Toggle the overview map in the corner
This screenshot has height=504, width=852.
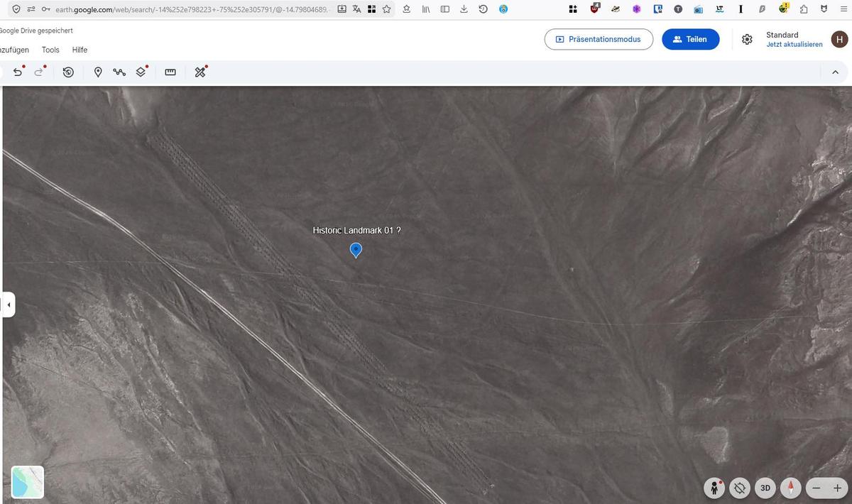point(27,482)
